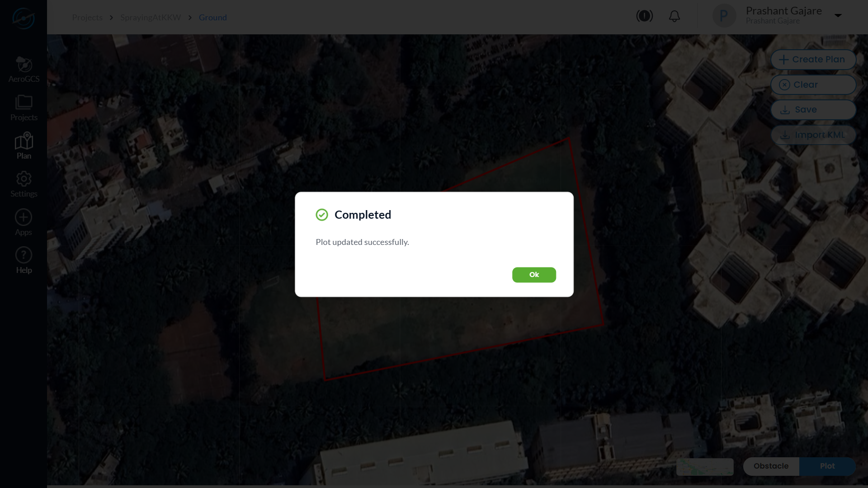Screen dimensions: 868x488
Task: Click the Projects breadcrumb
Action: [87, 18]
